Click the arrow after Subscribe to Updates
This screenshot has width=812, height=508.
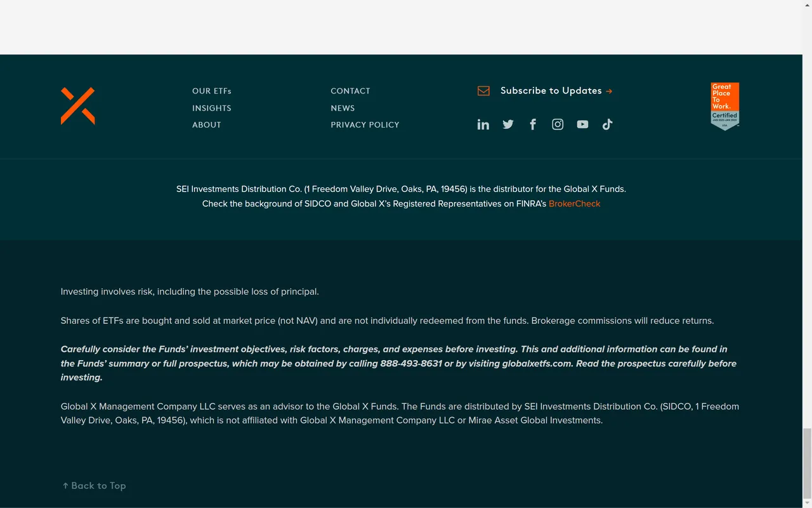pyautogui.click(x=608, y=91)
